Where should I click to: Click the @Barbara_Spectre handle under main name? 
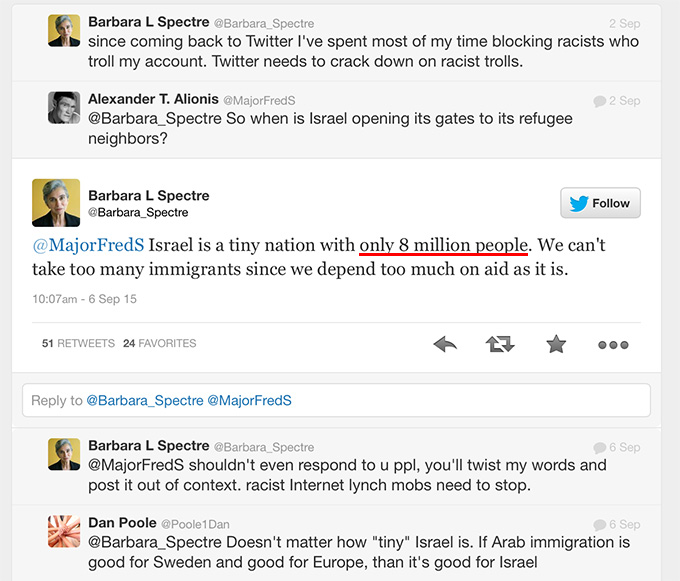click(138, 212)
